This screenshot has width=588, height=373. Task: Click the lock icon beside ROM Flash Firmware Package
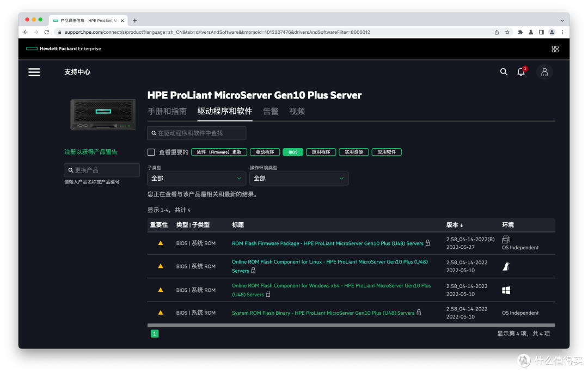tap(428, 243)
